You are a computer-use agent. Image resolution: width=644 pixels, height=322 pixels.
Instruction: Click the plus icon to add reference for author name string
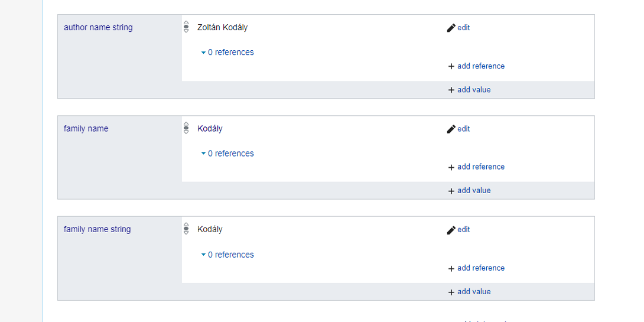(x=451, y=66)
